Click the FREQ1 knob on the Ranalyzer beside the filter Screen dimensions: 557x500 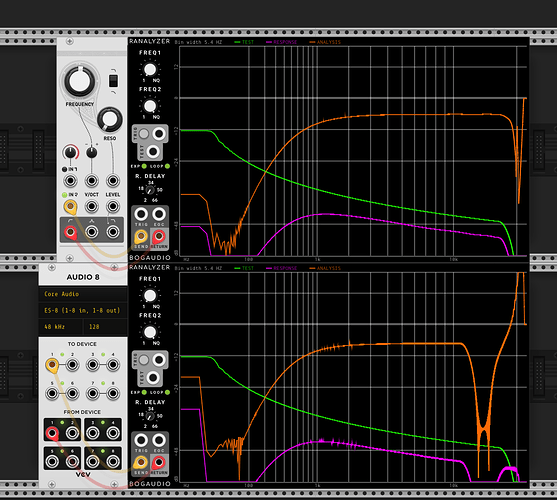pyautogui.click(x=150, y=69)
